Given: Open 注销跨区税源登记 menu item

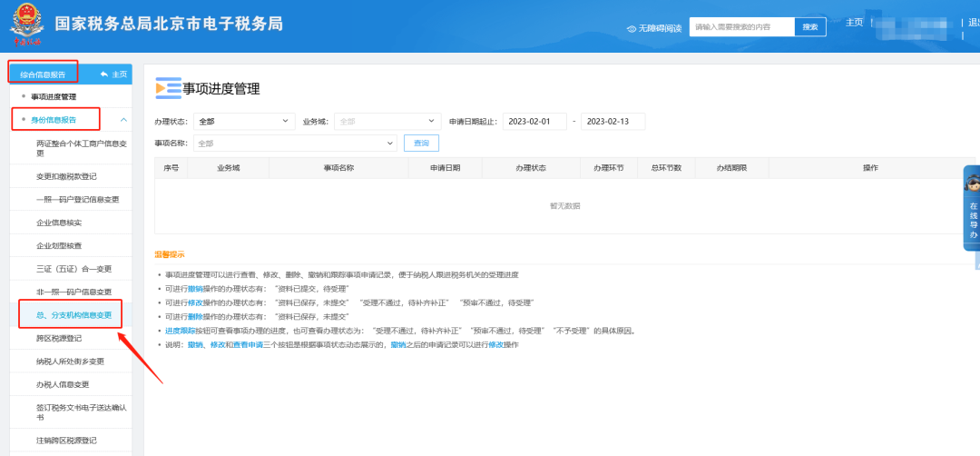Looking at the screenshot, I should 66,441.
